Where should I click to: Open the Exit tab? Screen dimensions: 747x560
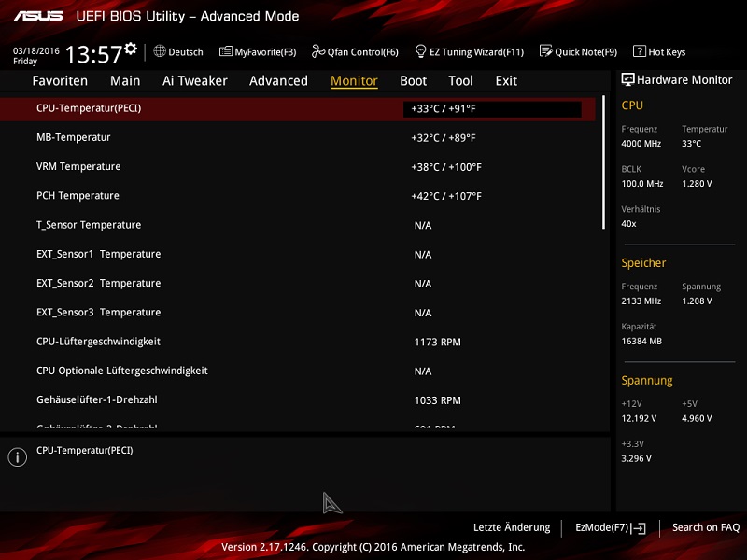pyautogui.click(x=506, y=81)
